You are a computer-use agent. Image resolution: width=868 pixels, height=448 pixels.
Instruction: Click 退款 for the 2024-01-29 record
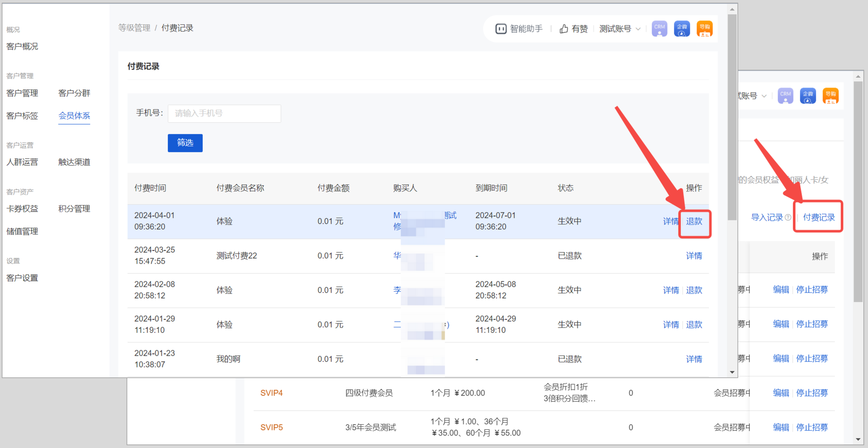point(694,325)
